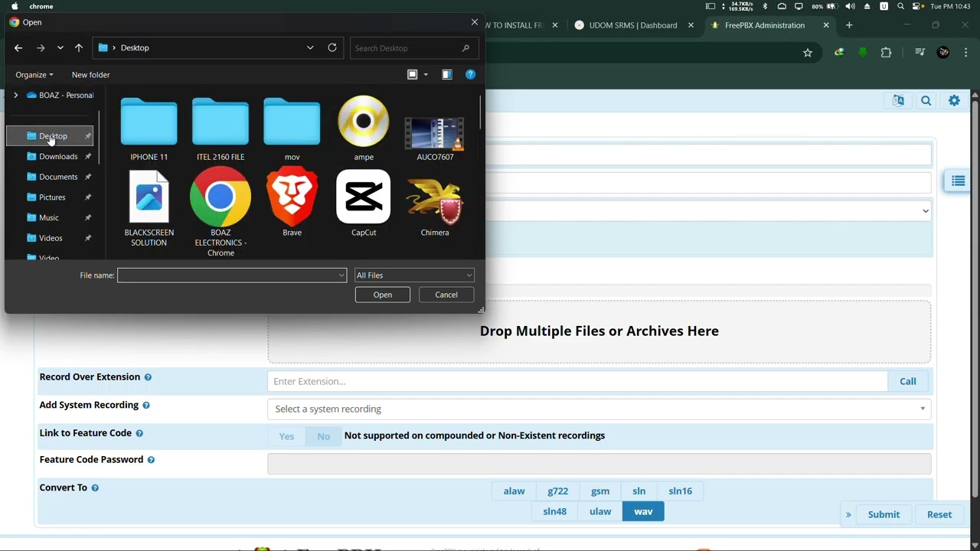Toggle the preview pane
This screenshot has width=980, height=551.
click(x=447, y=74)
